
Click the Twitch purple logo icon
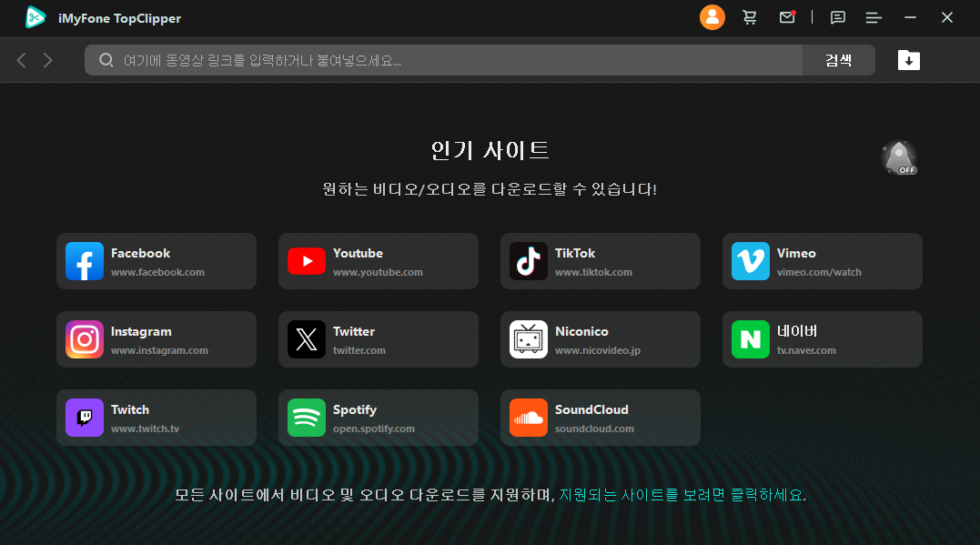(x=85, y=418)
